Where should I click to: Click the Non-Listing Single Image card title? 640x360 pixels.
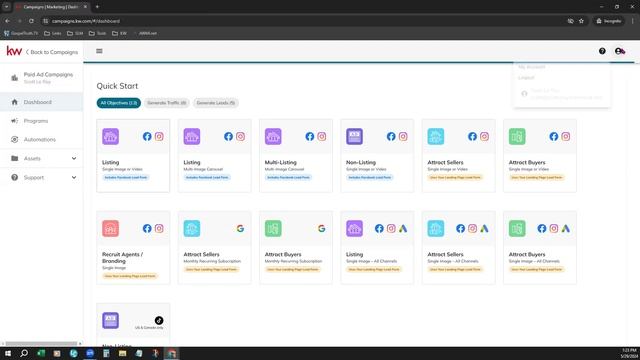pyautogui.click(x=361, y=162)
